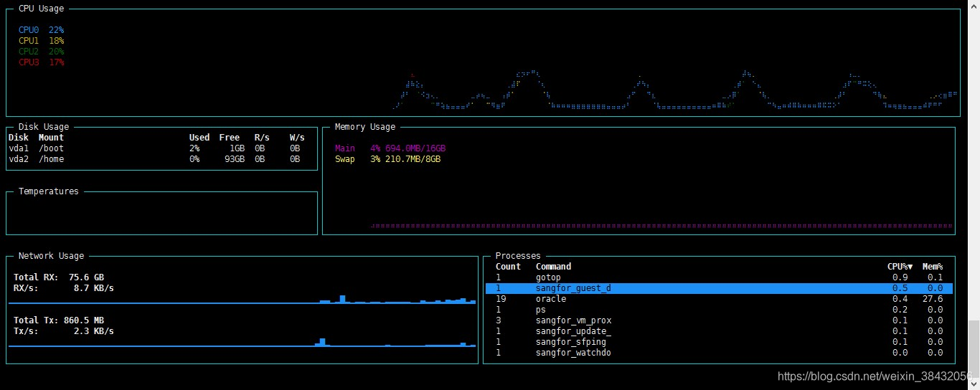The image size is (980, 390).
Task: Click the vda2 /home disk row
Action: click(156, 159)
